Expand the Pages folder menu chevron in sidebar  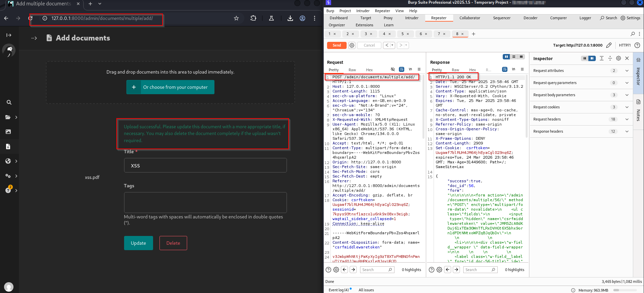coord(16,117)
